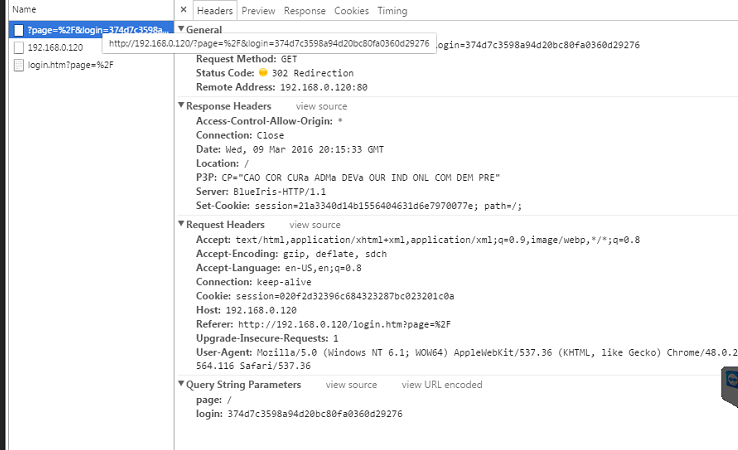Click the Name column header
This screenshot has width=738, height=450.
(x=24, y=9)
